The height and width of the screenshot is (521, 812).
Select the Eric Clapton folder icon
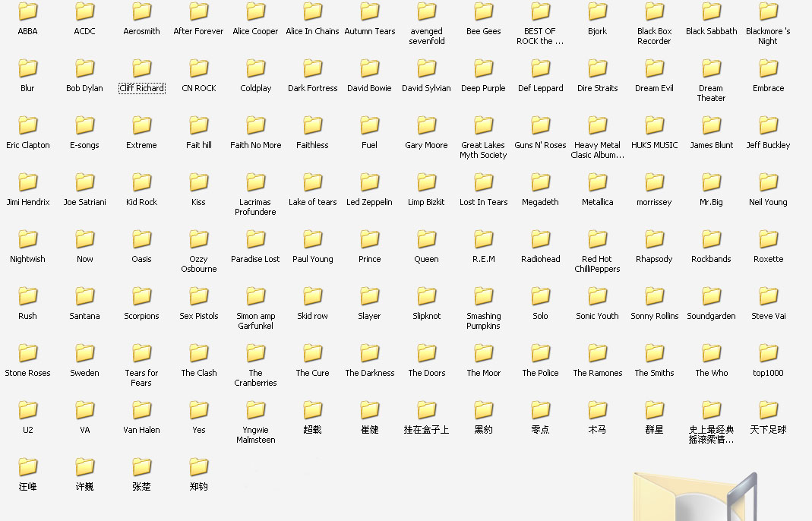(x=28, y=125)
